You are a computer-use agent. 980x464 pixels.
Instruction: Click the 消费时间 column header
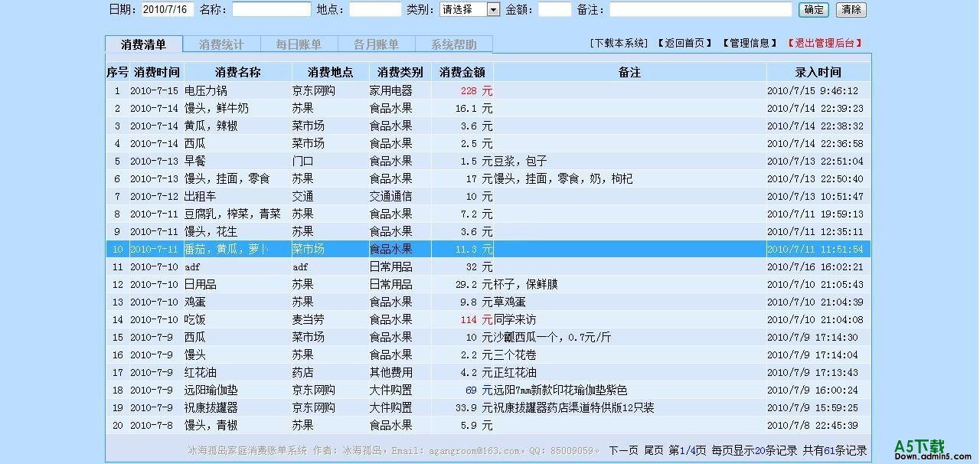click(x=156, y=72)
